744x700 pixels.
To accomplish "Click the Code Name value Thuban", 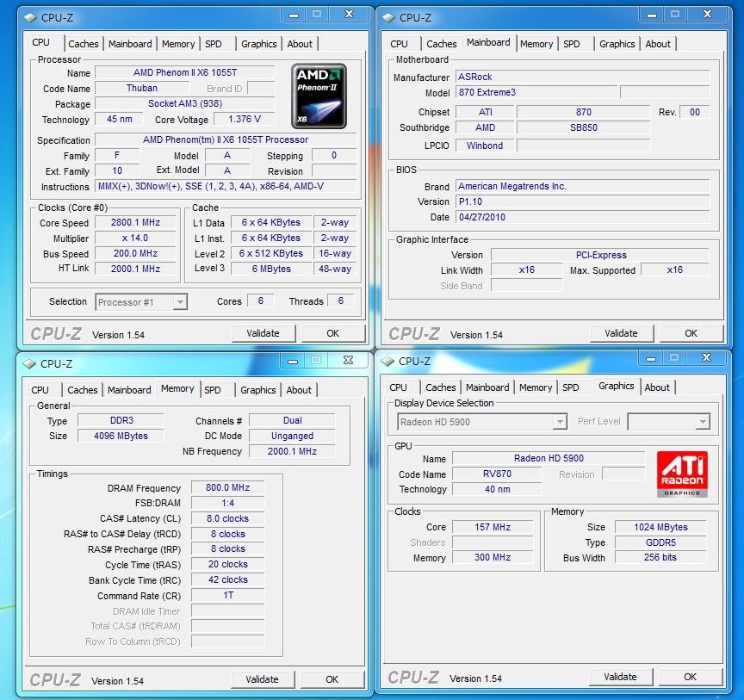I will 142,89.
